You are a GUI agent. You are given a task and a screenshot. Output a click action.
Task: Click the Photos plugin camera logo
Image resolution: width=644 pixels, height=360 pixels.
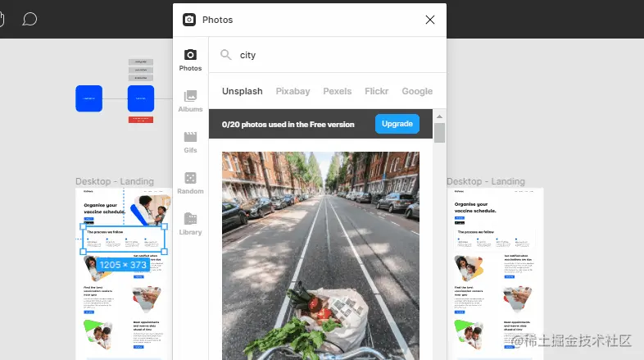pyautogui.click(x=189, y=20)
